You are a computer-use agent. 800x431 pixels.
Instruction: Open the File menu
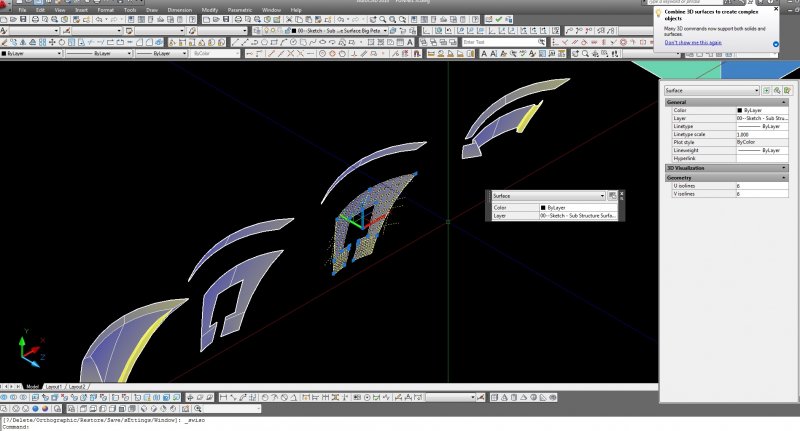tap(22, 10)
